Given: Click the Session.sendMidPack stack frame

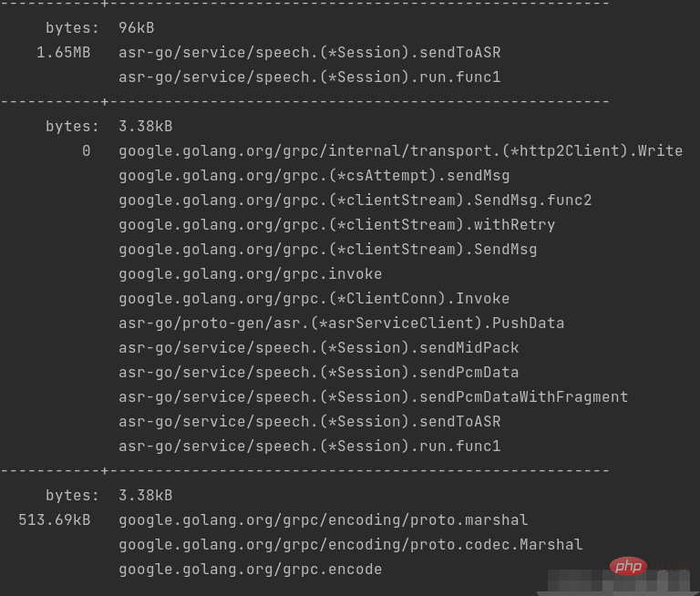Looking at the screenshot, I should (x=318, y=348).
